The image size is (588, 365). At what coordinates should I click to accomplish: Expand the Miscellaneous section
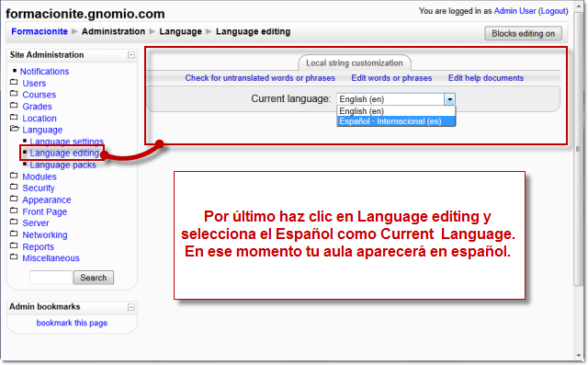point(51,258)
